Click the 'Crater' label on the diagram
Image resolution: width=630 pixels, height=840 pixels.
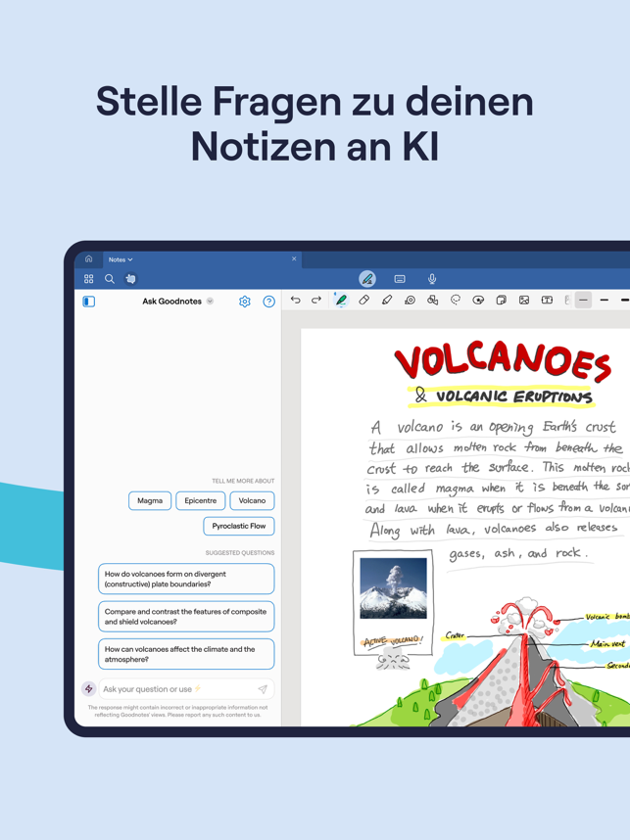click(455, 635)
